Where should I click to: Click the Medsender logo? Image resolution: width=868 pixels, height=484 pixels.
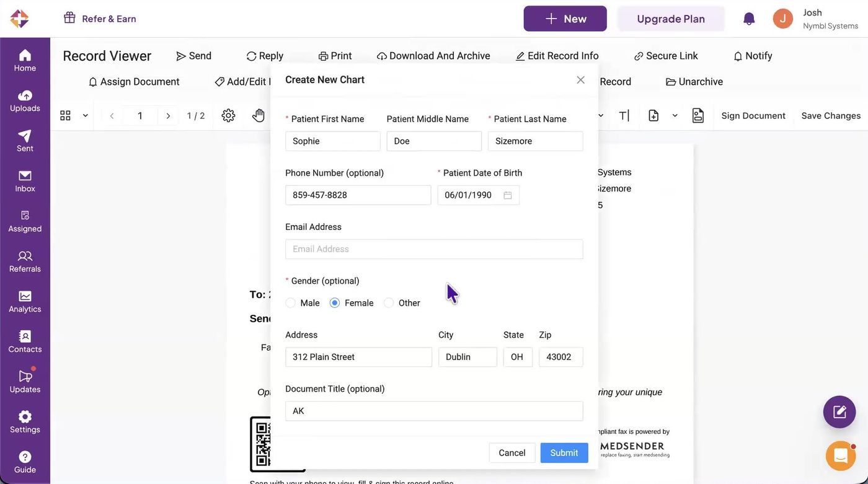(19, 19)
